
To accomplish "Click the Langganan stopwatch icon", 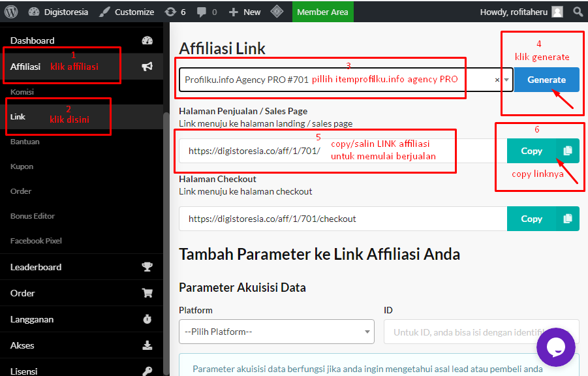I will 147,319.
